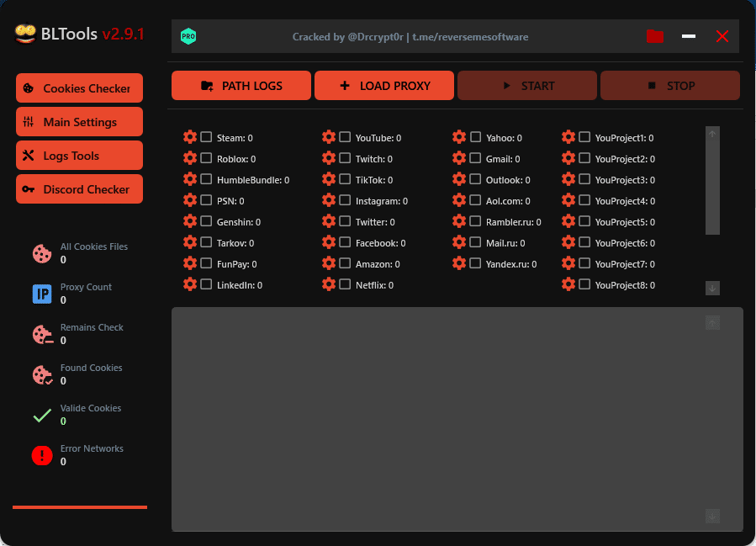Switch to Main Settings
Image resolution: width=756 pixels, height=546 pixels.
pyautogui.click(x=79, y=121)
